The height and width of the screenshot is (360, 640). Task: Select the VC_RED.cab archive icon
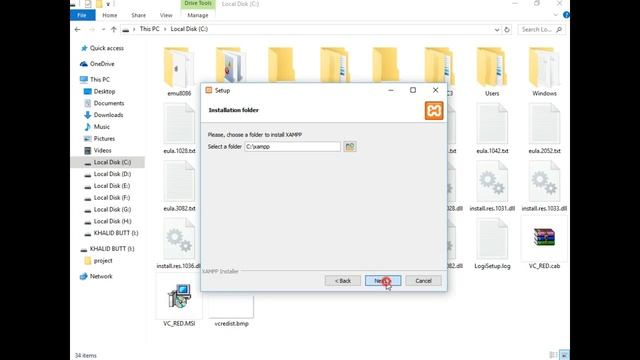[544, 238]
